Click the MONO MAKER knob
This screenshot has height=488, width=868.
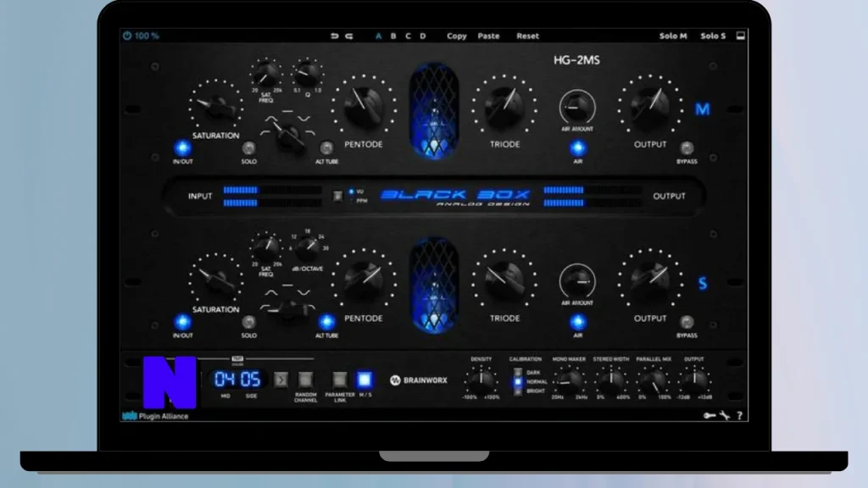pos(569,380)
